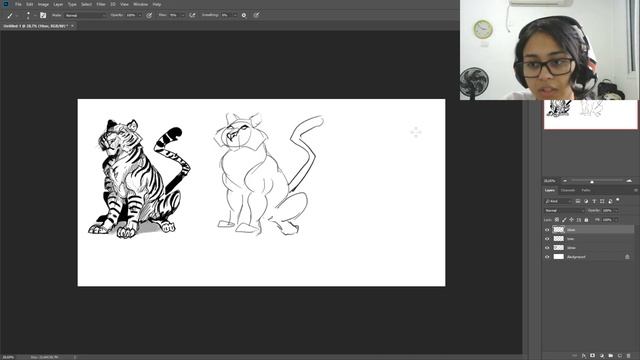
Task: Hide the Background layer
Action: 547,257
